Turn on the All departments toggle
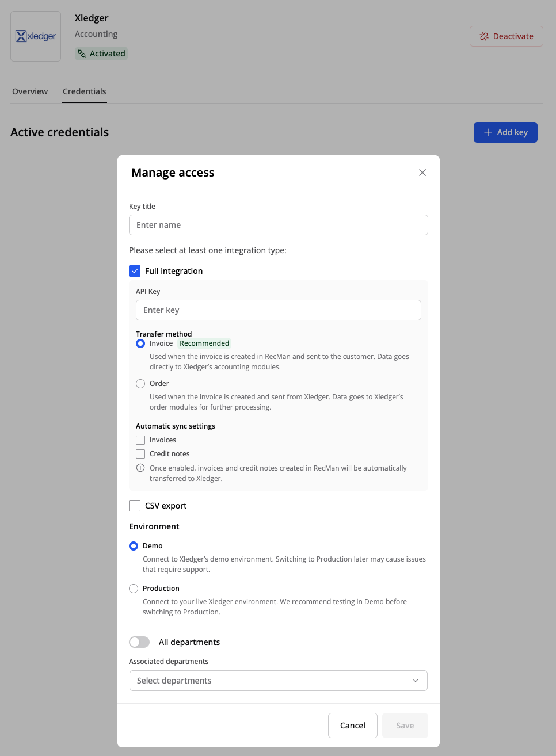 click(139, 642)
